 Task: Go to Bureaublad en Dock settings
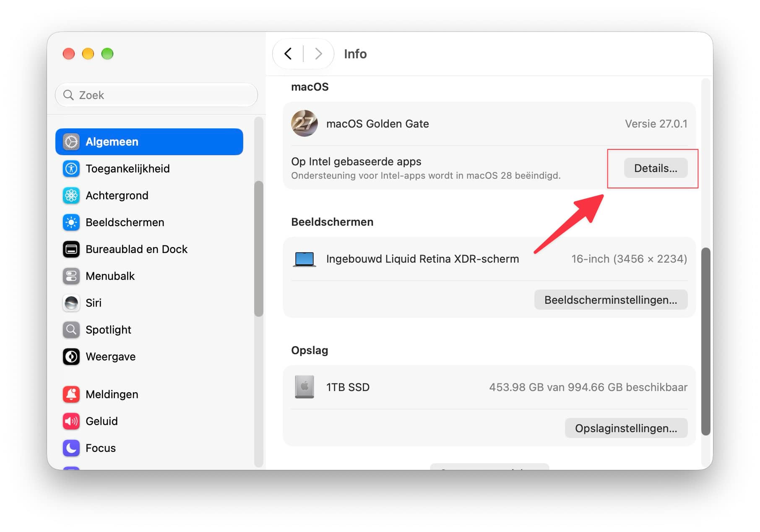point(149,249)
